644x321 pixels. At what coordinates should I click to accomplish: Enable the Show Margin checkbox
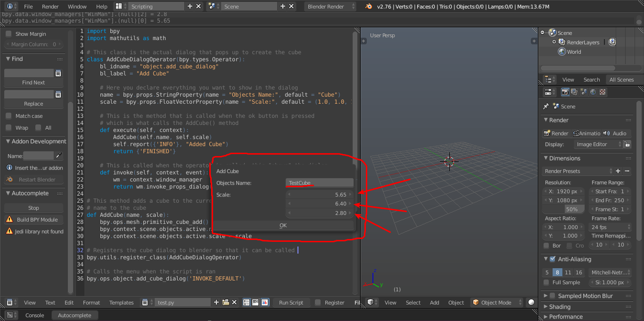[x=8, y=34]
